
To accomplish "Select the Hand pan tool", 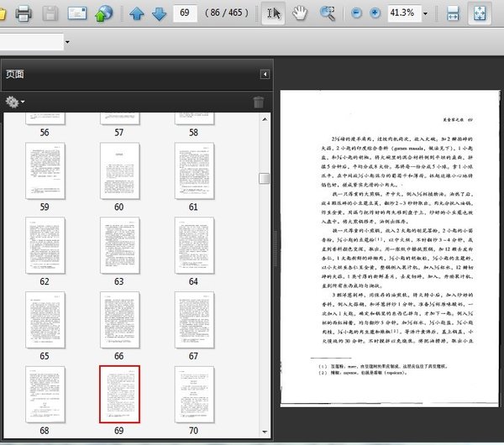I will pos(301,13).
